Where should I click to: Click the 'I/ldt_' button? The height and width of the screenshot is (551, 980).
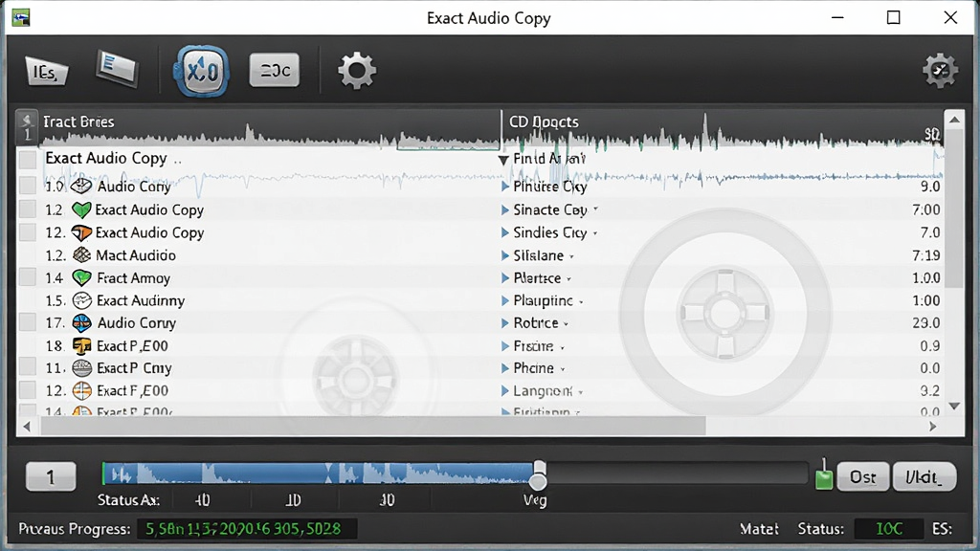(924, 477)
